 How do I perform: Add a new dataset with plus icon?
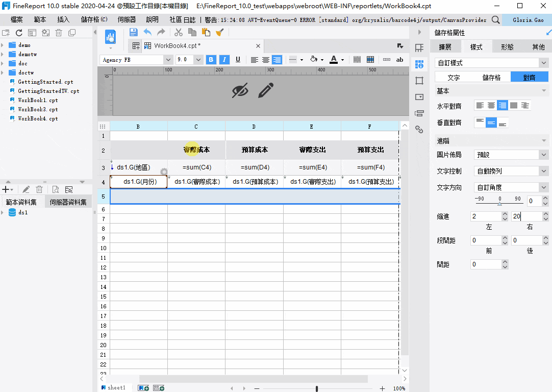pos(6,189)
